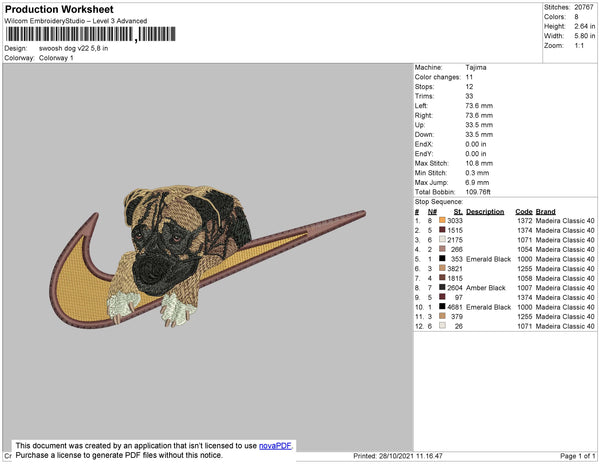This screenshot has height=464, width=600.
Task: Click the Stops value 12
Action: tap(469, 87)
